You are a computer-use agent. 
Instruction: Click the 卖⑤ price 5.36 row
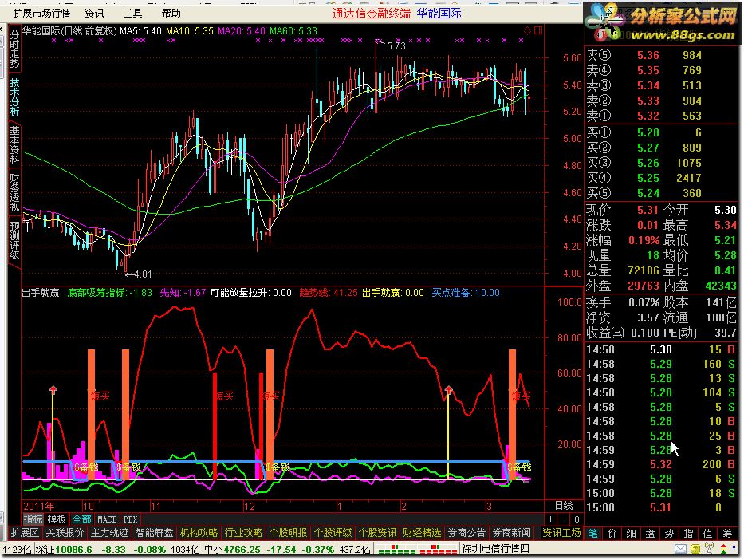tap(661, 55)
